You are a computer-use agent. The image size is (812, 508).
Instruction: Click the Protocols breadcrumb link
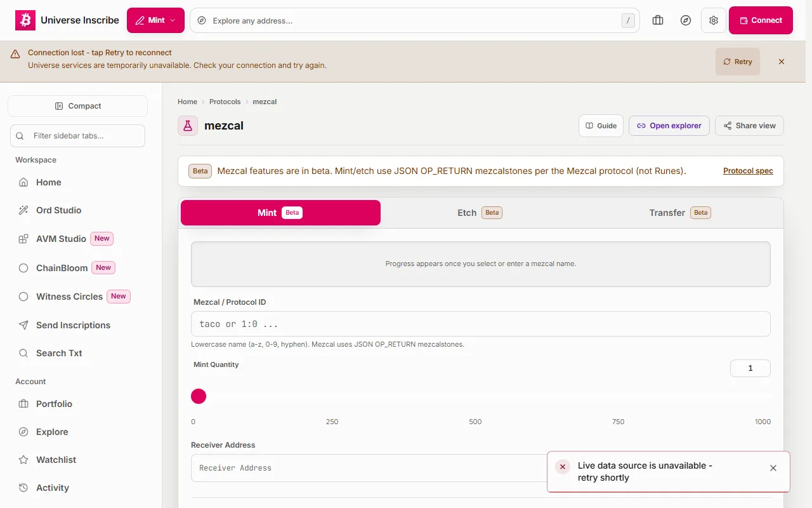coord(225,102)
